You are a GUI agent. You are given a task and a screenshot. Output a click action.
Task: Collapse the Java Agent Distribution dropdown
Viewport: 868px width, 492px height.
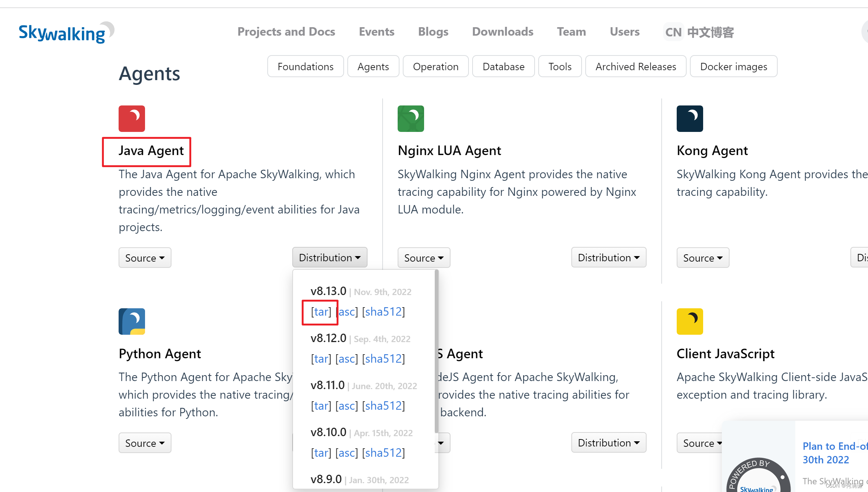(x=329, y=257)
